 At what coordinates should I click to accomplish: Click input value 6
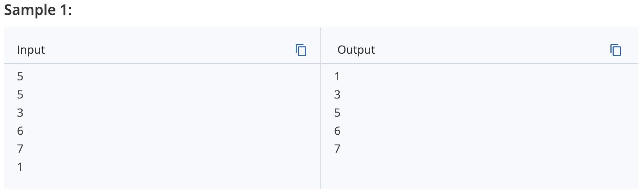20,130
